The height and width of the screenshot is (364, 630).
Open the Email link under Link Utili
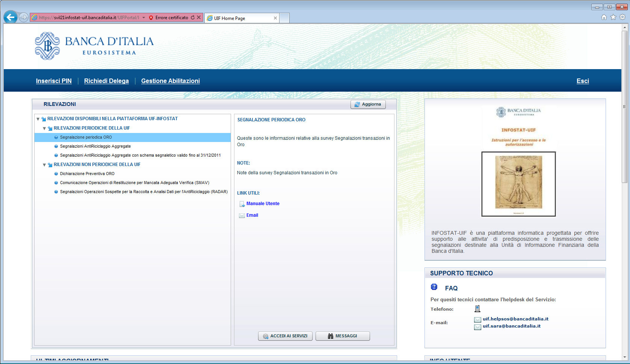pyautogui.click(x=252, y=215)
